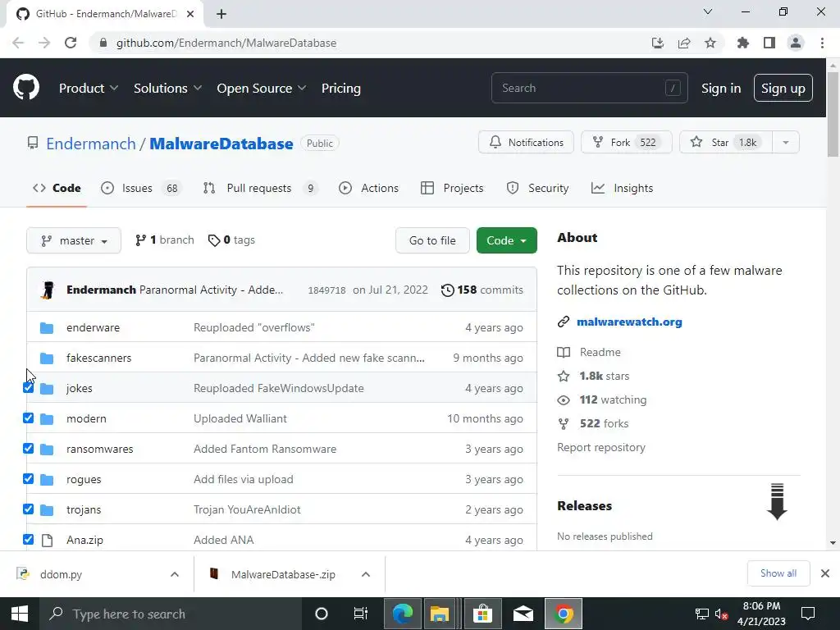The image size is (840, 630).
Task: Click the Go to file button
Action: pos(432,240)
